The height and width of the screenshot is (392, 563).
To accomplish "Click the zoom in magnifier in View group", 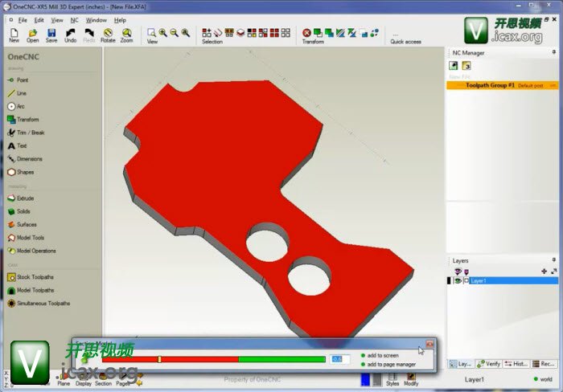I will coord(163,33).
